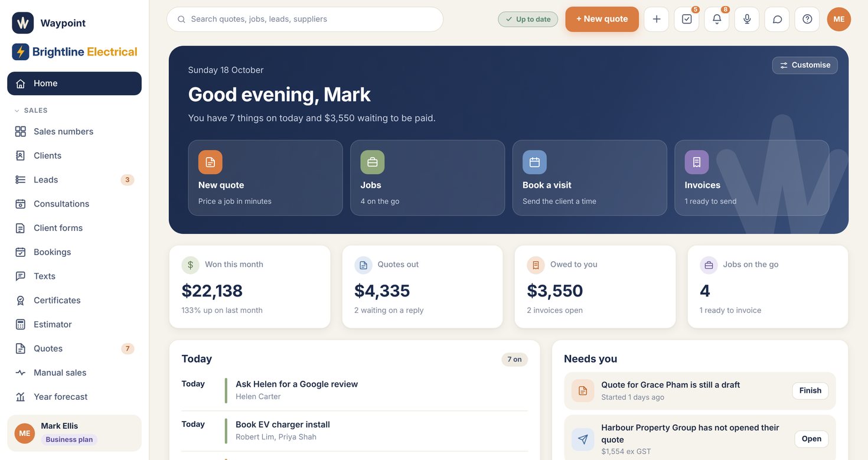868x460 pixels.
Task: Click the orange New quote card icon
Action: [210, 162]
